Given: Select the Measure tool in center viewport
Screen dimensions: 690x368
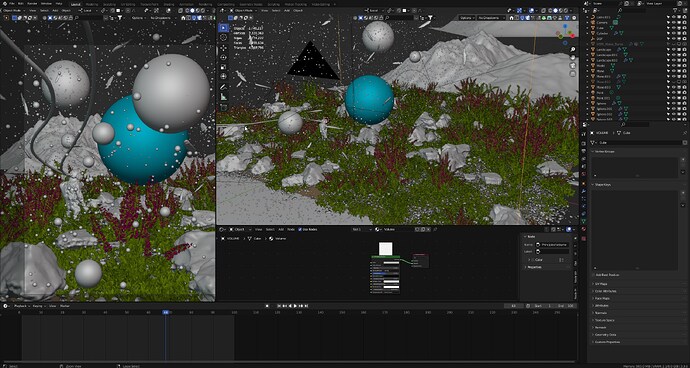Looking at the screenshot, I should pyautogui.click(x=224, y=96).
